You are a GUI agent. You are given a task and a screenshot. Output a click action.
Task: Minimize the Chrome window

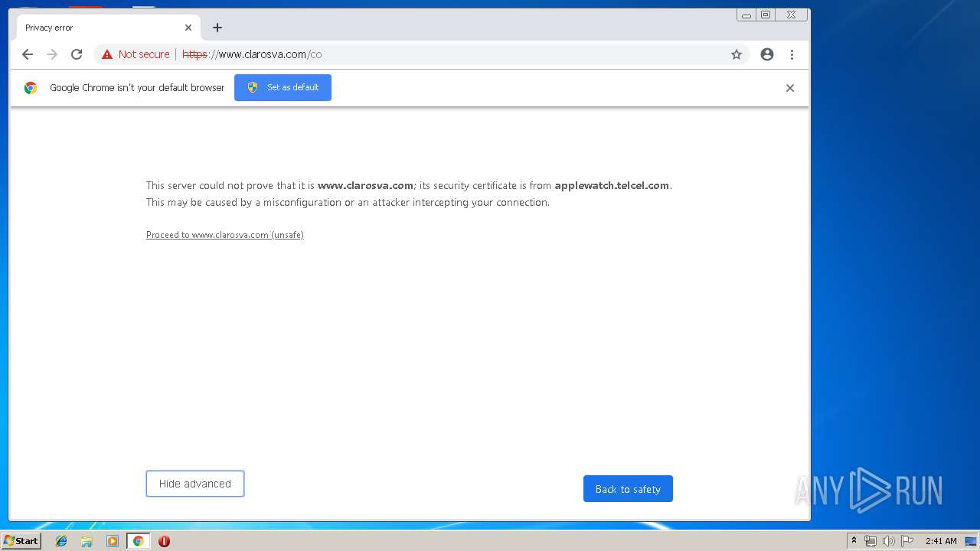coord(746,15)
